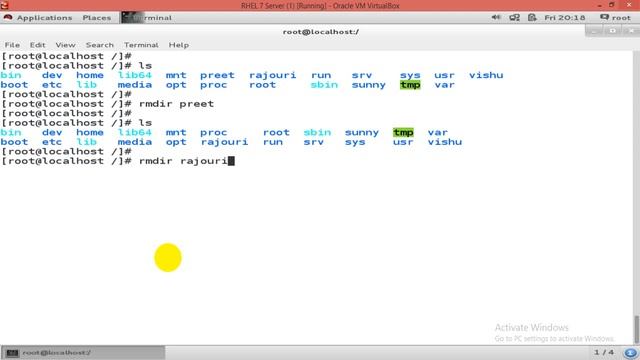Open the Edit menu
Viewport: 640px width, 360px height.
pyautogui.click(x=38, y=45)
